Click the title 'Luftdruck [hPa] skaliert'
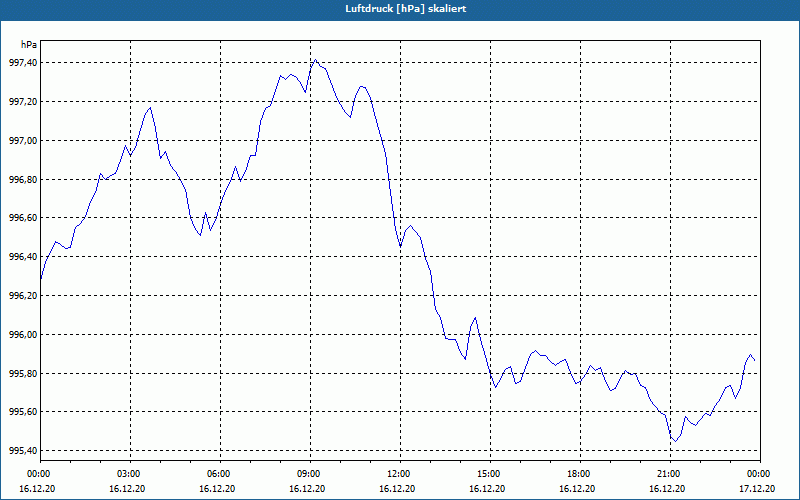Screen dimensions: 800x500 [x=406, y=9]
